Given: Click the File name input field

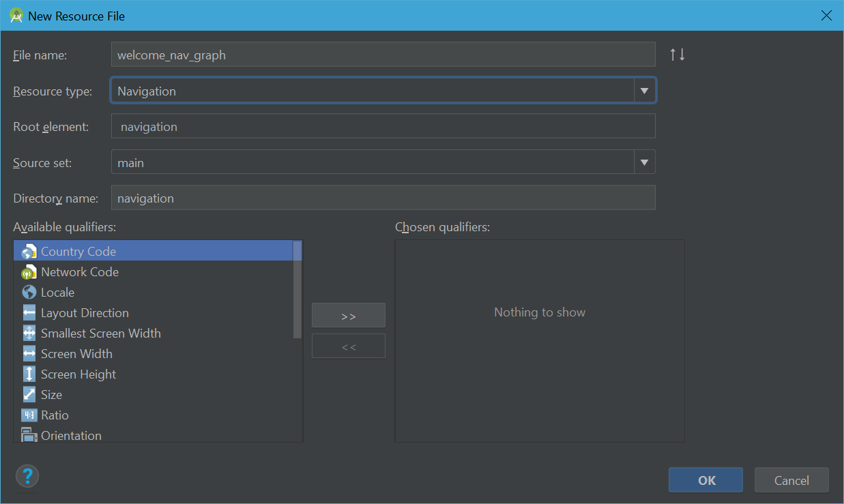Looking at the screenshot, I should coord(383,55).
